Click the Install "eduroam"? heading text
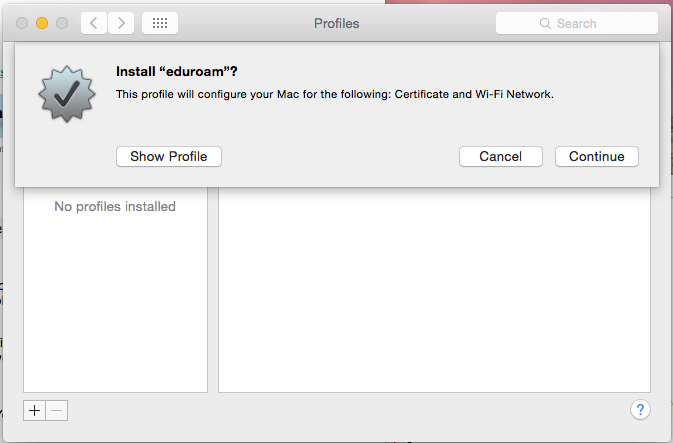 (x=182, y=71)
